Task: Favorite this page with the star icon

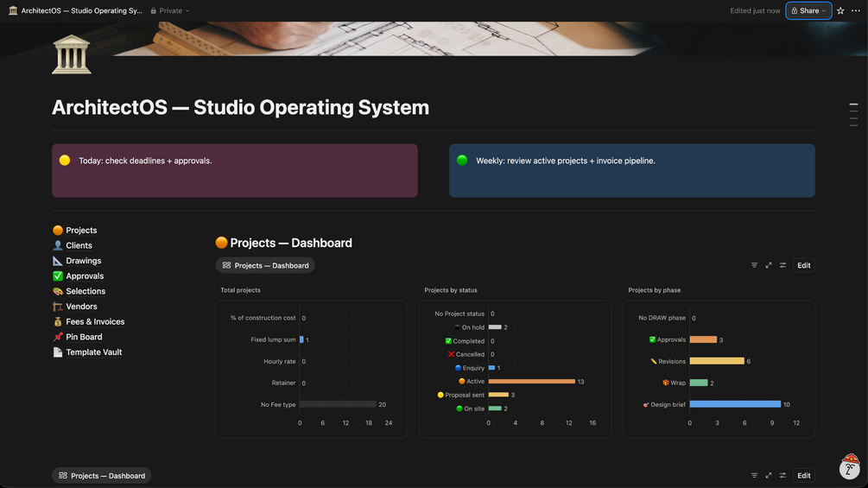Action: (840, 10)
